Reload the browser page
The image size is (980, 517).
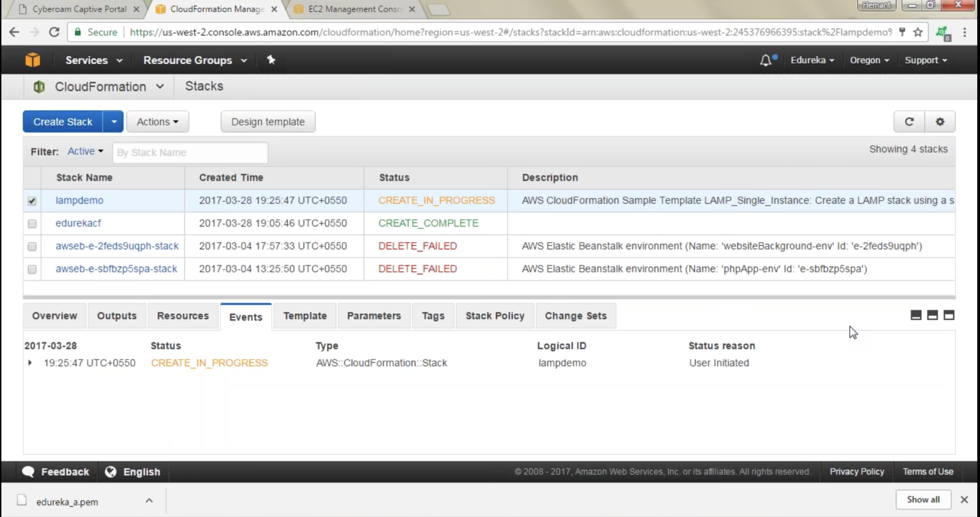pos(54,32)
